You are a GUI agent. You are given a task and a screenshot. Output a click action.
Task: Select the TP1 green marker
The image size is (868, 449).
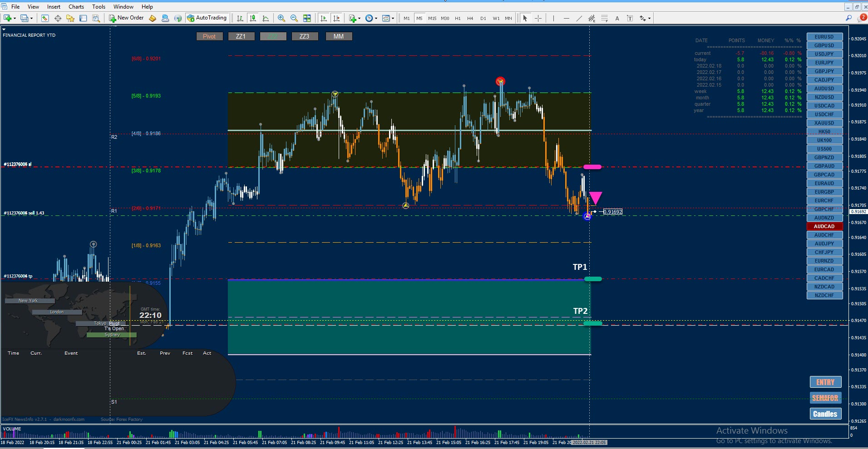(593, 279)
